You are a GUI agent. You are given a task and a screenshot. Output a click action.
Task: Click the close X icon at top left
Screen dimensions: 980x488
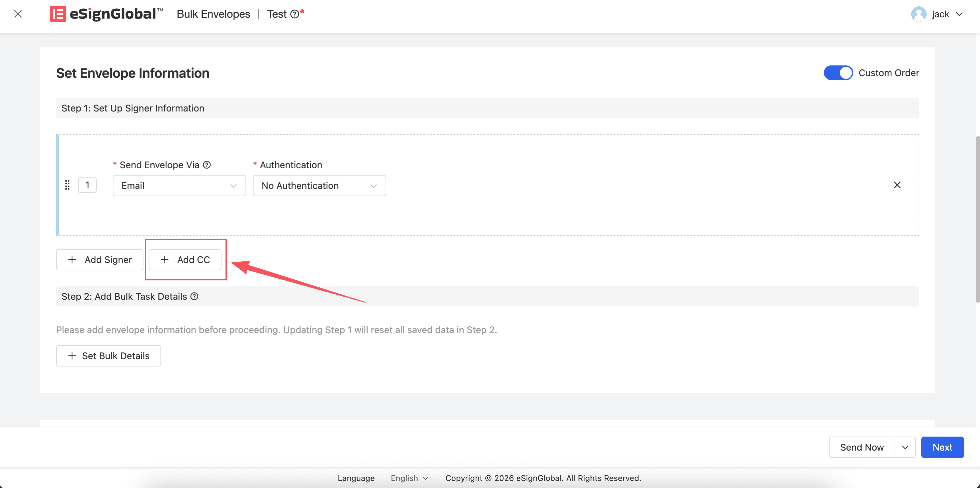18,14
